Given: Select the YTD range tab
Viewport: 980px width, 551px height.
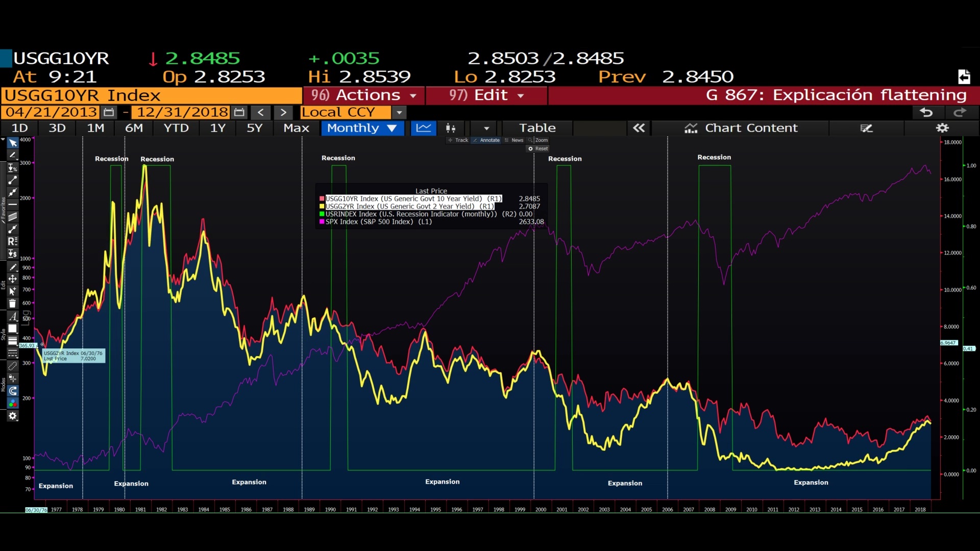Looking at the screenshot, I should coord(176,128).
